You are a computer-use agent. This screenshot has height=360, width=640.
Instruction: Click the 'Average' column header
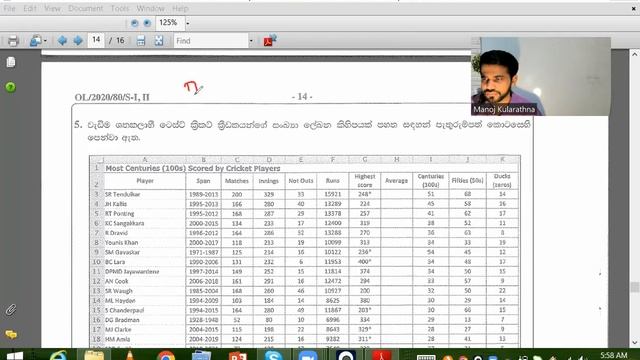[396, 180]
